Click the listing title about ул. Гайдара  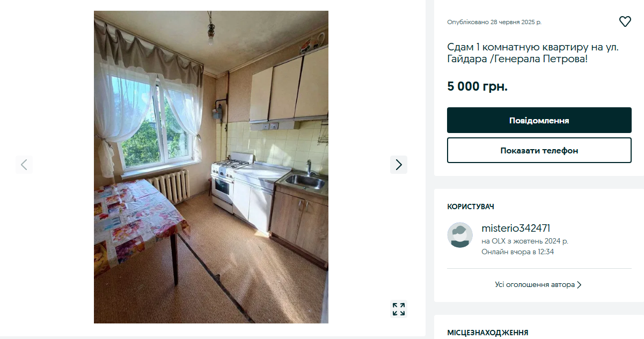point(533,53)
